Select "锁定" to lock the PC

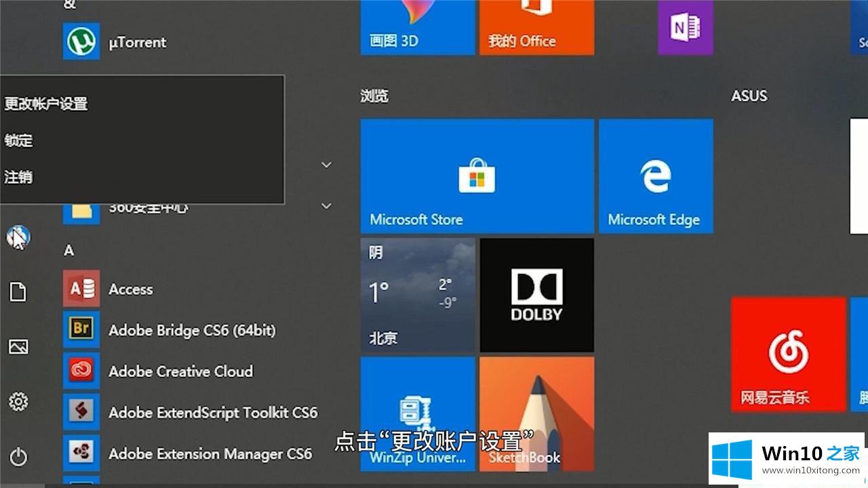(18, 140)
